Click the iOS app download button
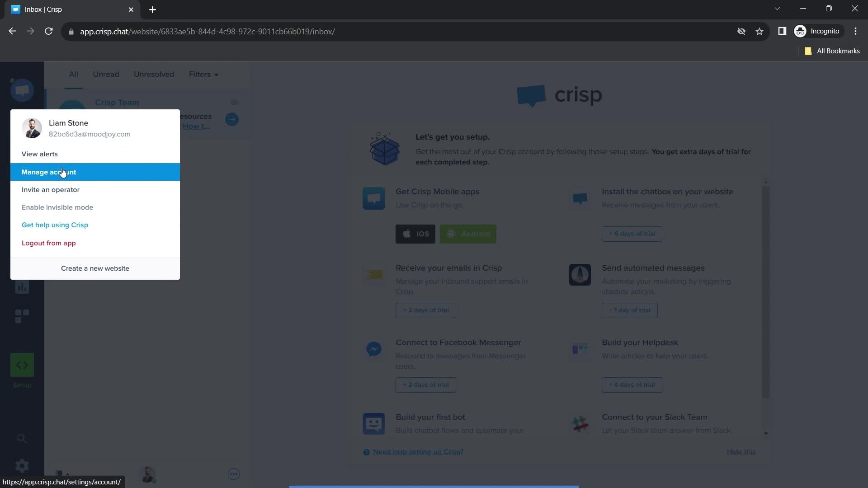Screen dimensions: 868x488 coord(415,234)
